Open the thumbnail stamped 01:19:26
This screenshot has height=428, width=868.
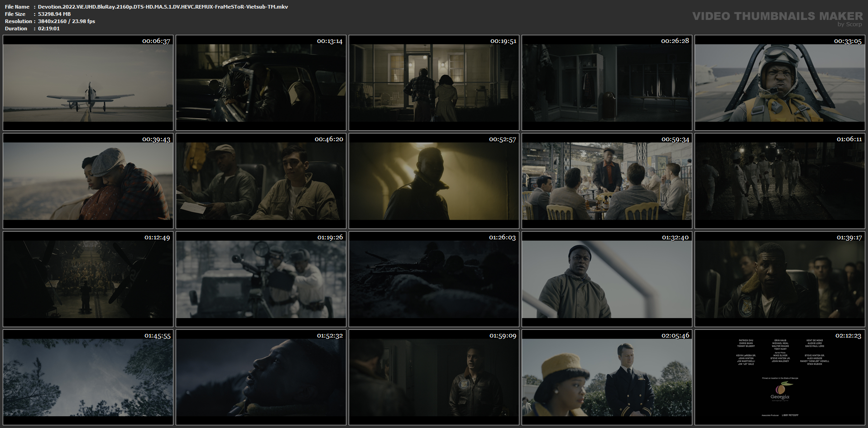tap(261, 279)
